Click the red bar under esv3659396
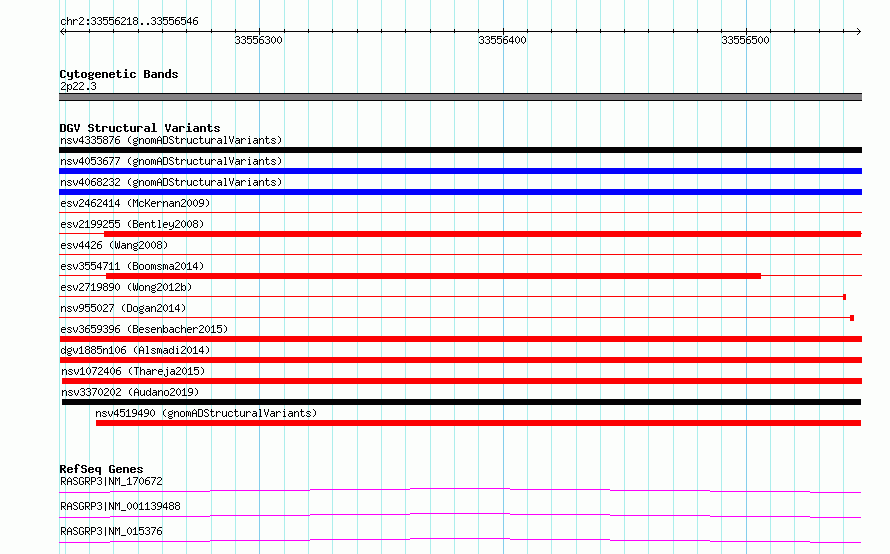890x554 pixels. tap(460, 339)
